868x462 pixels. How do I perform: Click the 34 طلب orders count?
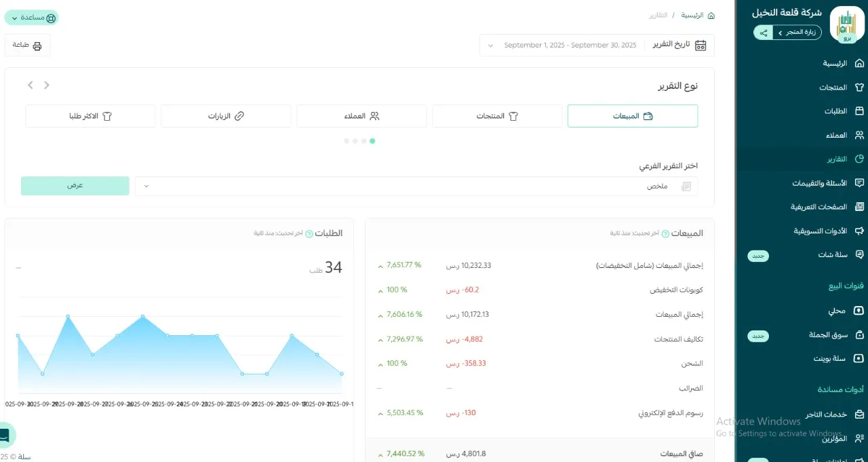coord(326,268)
